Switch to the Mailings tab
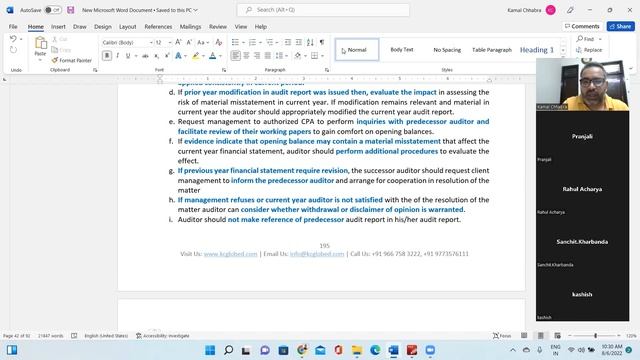The image size is (640, 360). pyautogui.click(x=190, y=27)
